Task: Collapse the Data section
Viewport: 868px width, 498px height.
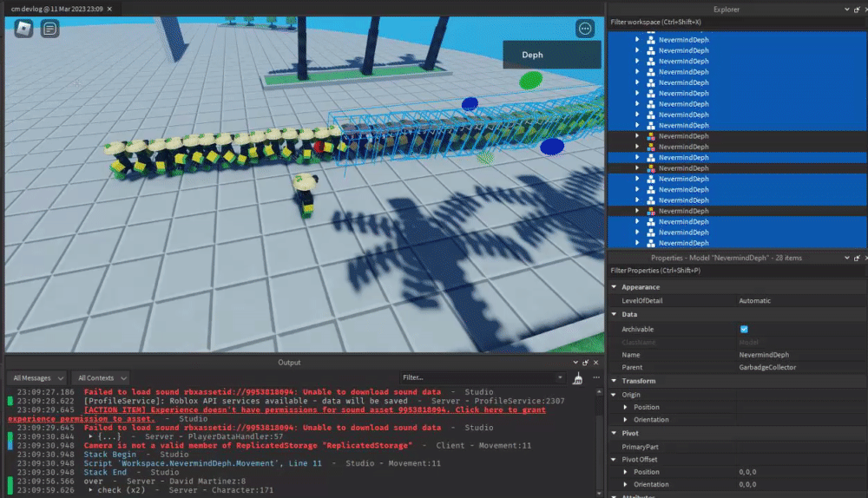Action: click(614, 314)
